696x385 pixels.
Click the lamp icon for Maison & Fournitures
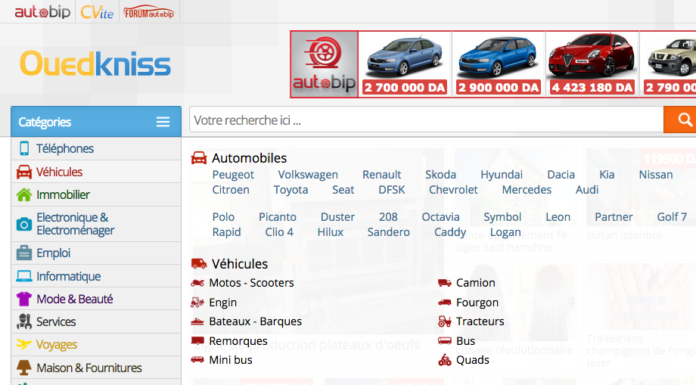tap(24, 368)
